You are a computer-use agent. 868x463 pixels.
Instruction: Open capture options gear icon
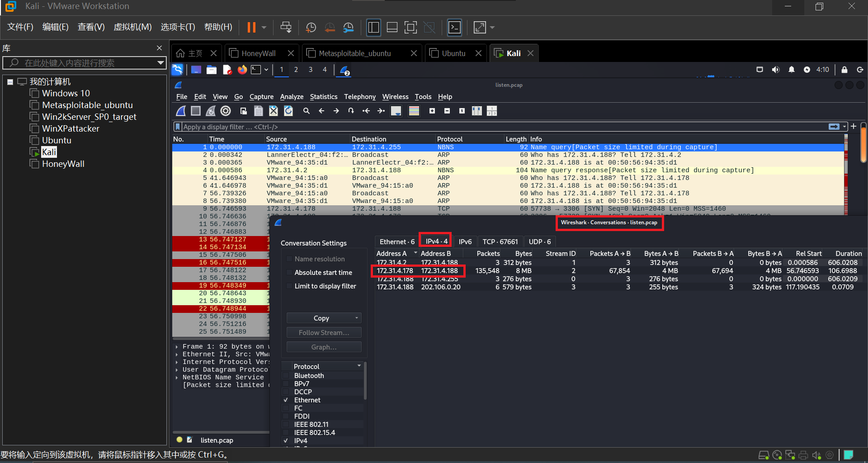click(x=226, y=111)
